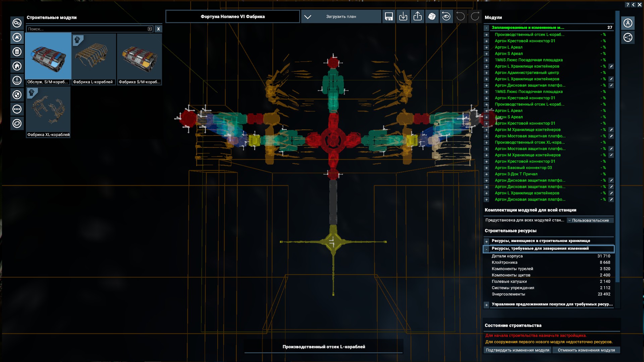Collapse Ресурсы, требуемые для завершения изменений
Image resolution: width=644 pixels, height=362 pixels.
coord(486,249)
